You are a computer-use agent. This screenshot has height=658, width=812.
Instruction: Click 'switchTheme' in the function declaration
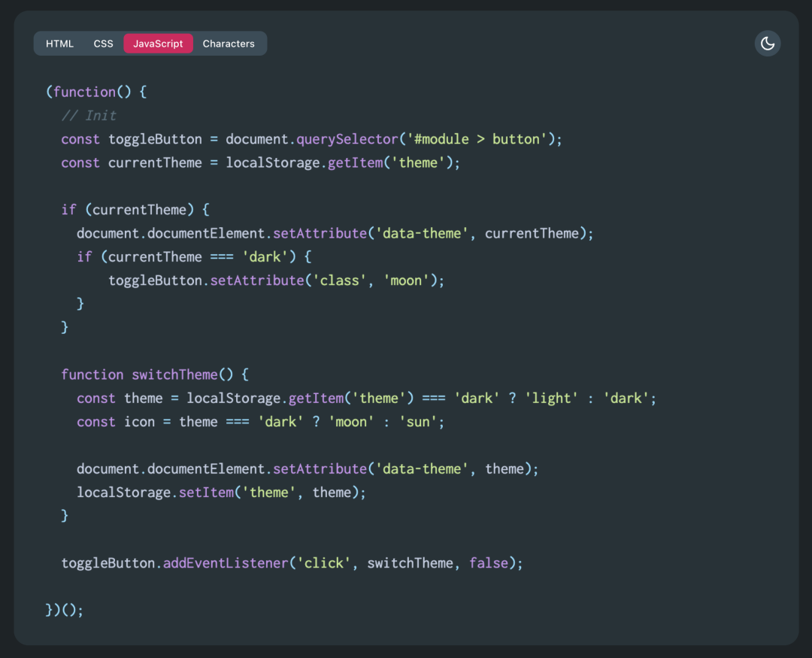tap(174, 374)
